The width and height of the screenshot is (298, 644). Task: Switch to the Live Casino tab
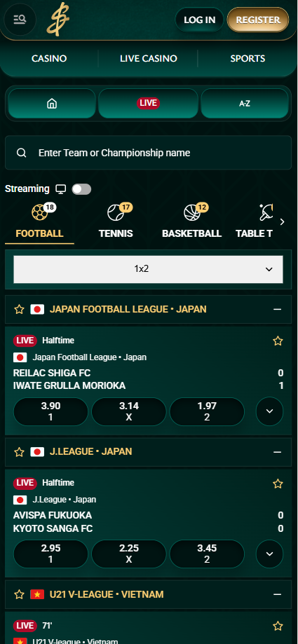(x=149, y=58)
